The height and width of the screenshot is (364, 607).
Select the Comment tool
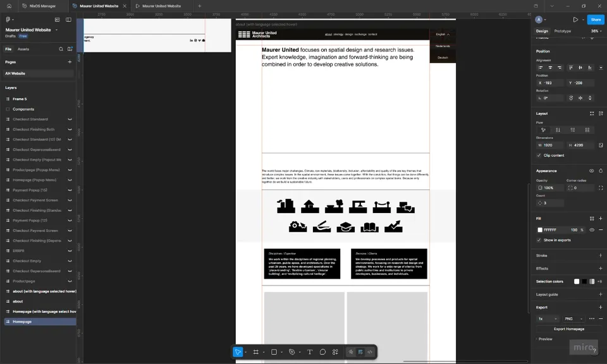coord(322,352)
